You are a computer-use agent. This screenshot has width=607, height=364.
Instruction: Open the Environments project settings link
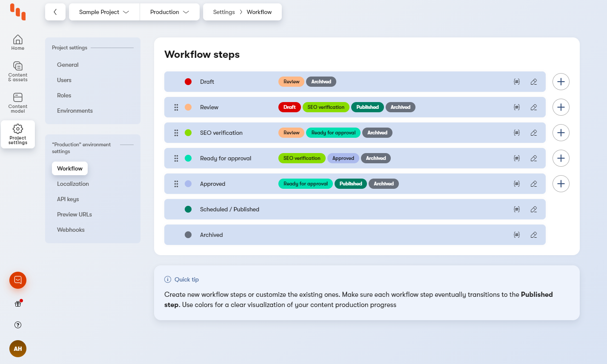[x=75, y=111]
